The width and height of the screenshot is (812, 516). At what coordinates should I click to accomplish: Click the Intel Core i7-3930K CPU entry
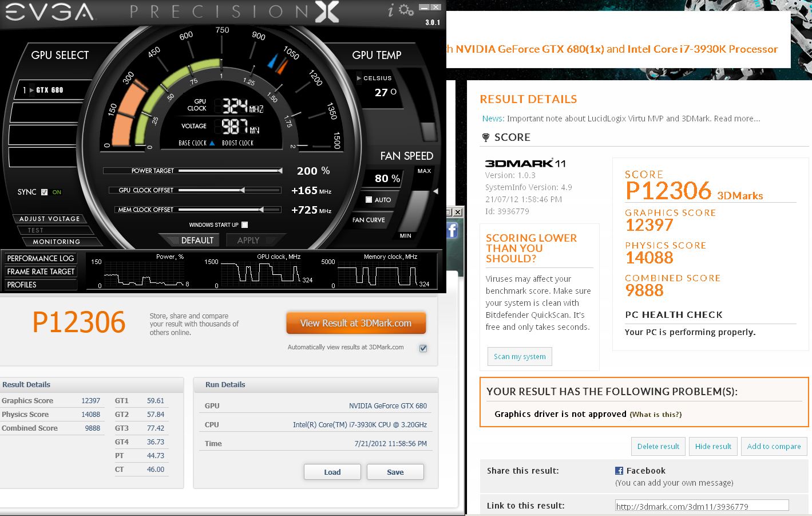coord(359,425)
